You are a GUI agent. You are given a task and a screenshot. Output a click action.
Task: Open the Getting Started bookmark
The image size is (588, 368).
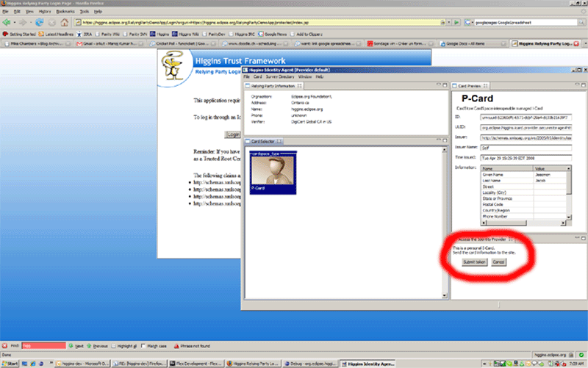click(x=19, y=34)
